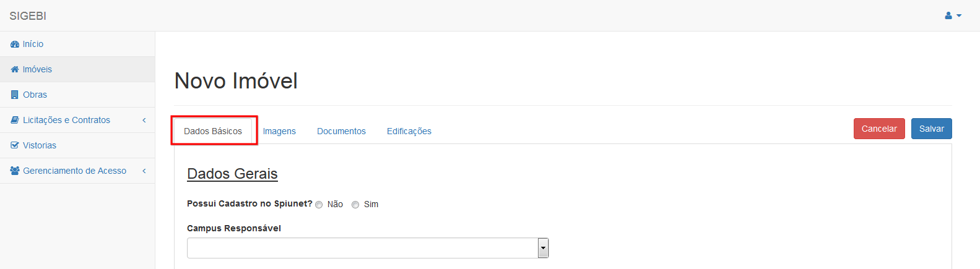Click the Imóveis home icon

pos(15,70)
